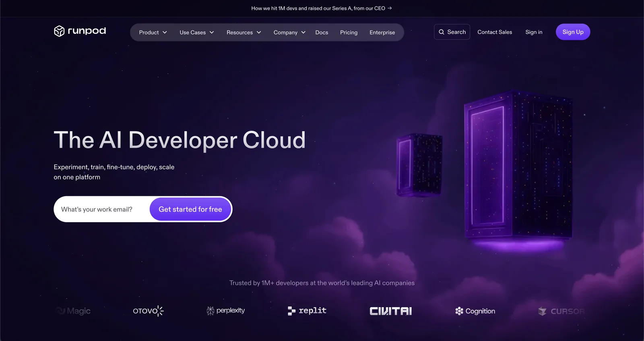The width and height of the screenshot is (644, 341).
Task: Click the Magic company logo
Action: click(x=73, y=311)
